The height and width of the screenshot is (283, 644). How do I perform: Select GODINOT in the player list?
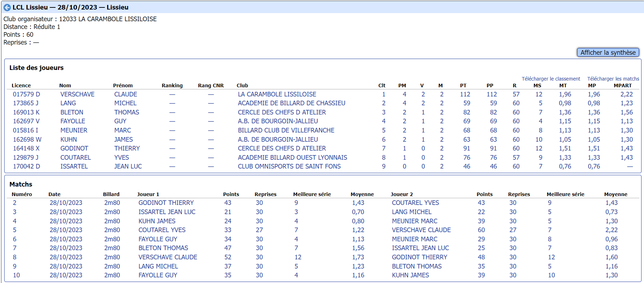(x=74, y=148)
